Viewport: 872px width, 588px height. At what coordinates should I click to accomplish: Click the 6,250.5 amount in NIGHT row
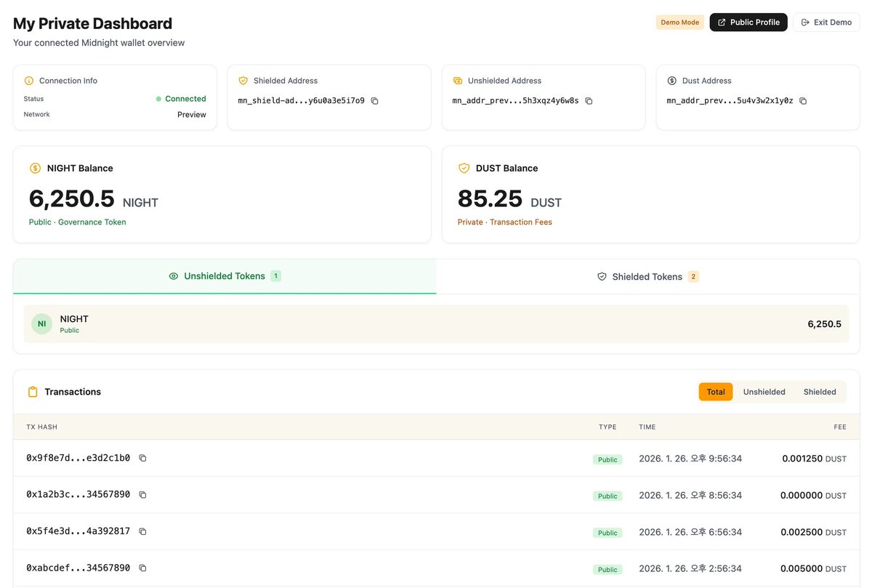[x=825, y=324]
